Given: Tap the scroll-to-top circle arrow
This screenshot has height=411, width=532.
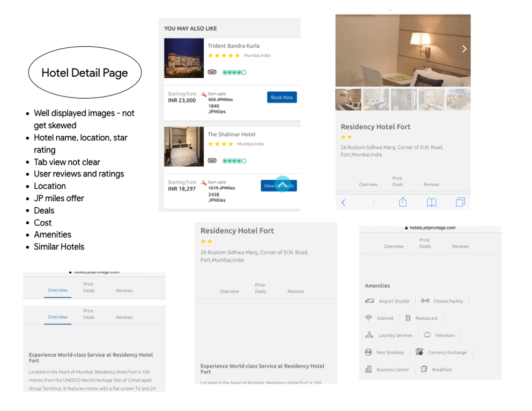Looking at the screenshot, I should [x=283, y=184].
